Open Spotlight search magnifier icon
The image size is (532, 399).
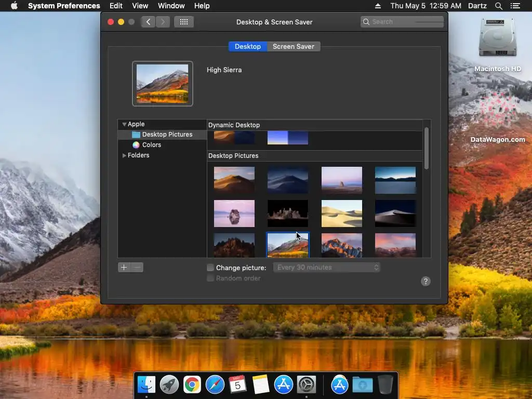(498, 6)
